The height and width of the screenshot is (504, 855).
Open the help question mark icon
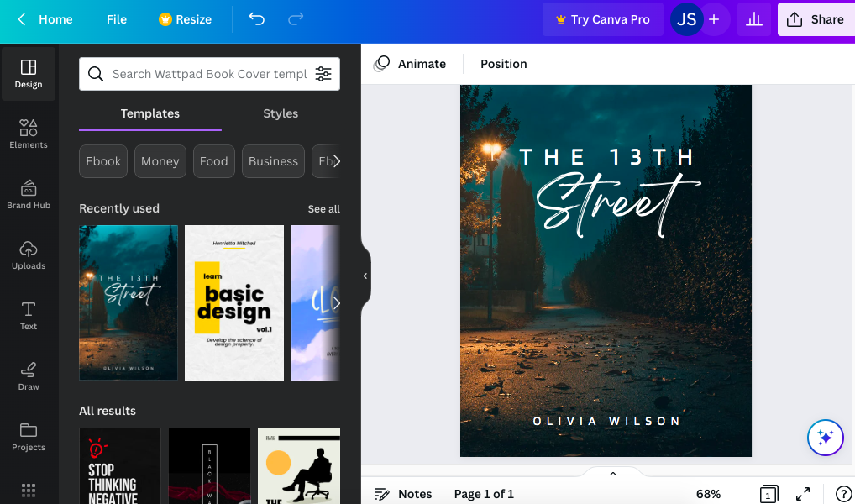click(844, 494)
